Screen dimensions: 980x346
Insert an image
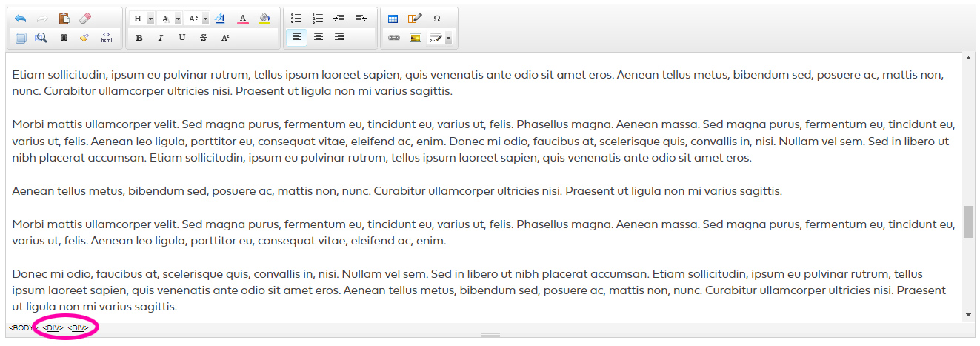click(x=415, y=38)
